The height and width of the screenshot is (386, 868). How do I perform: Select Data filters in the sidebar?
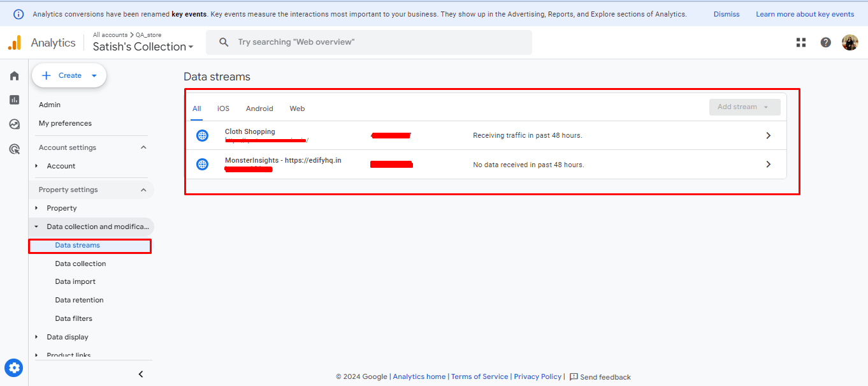point(73,318)
